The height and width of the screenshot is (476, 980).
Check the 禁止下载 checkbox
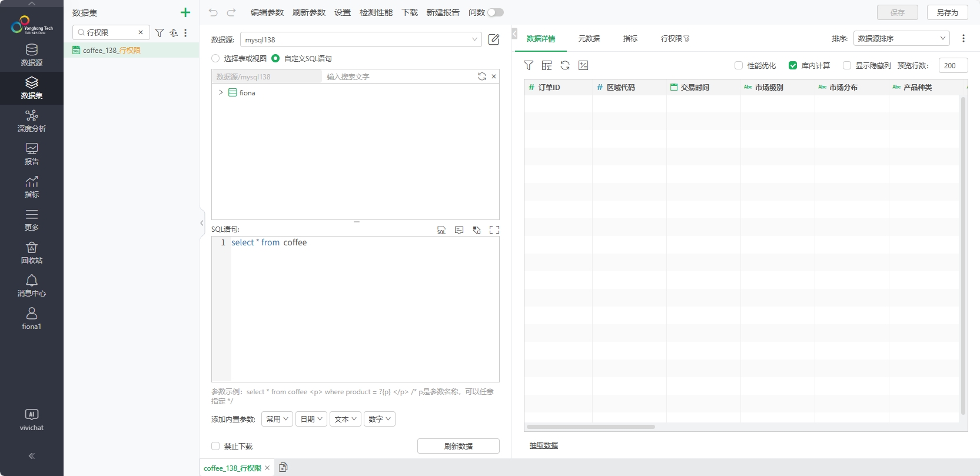[215, 446]
